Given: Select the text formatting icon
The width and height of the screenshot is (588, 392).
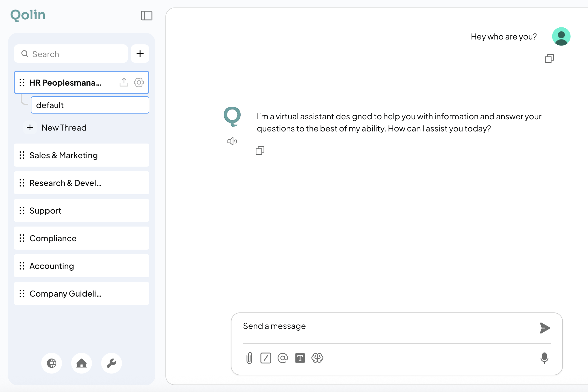Looking at the screenshot, I should 300,358.
